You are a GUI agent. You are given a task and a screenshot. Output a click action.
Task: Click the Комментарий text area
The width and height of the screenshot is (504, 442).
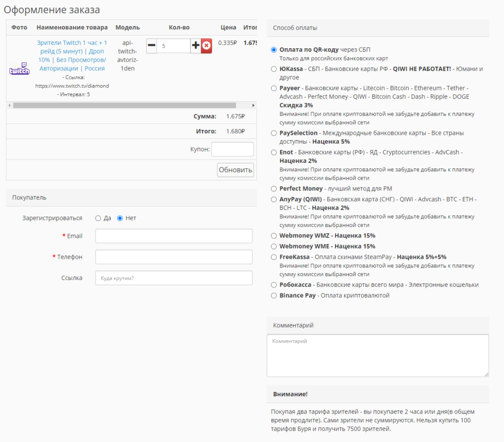pyautogui.click(x=378, y=355)
